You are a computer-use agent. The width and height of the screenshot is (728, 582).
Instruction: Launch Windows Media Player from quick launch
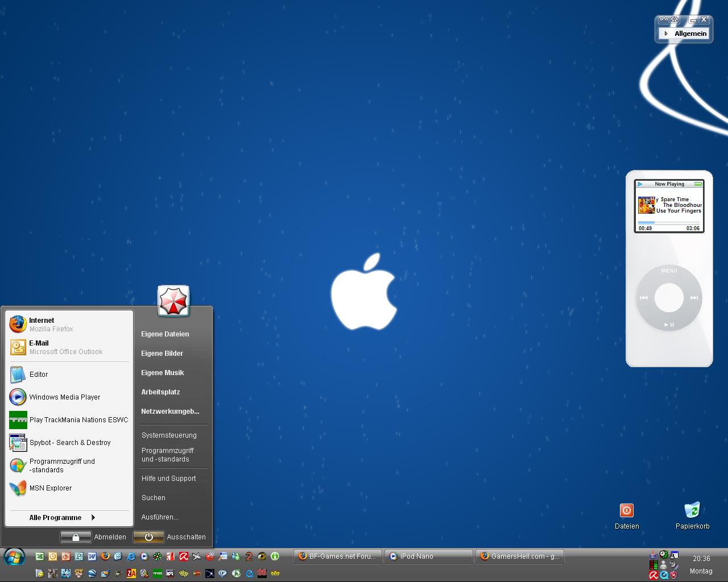(144, 556)
